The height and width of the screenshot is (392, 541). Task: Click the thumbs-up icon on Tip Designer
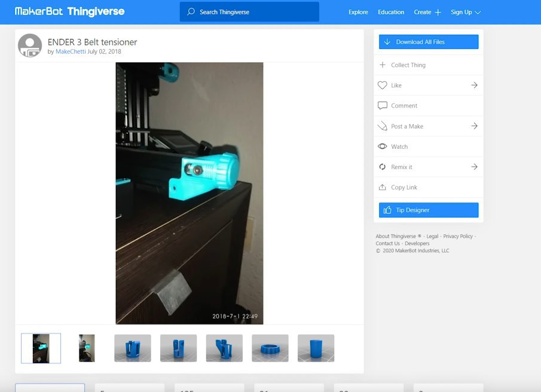pyautogui.click(x=387, y=210)
